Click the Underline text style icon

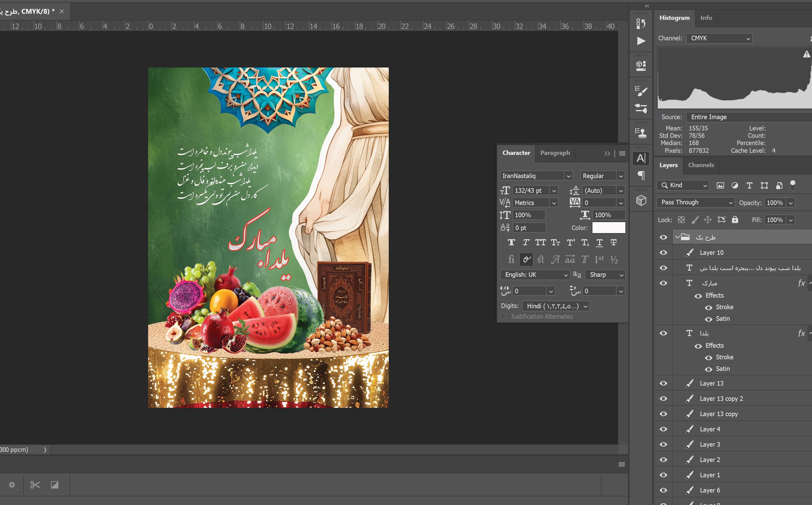click(x=599, y=243)
